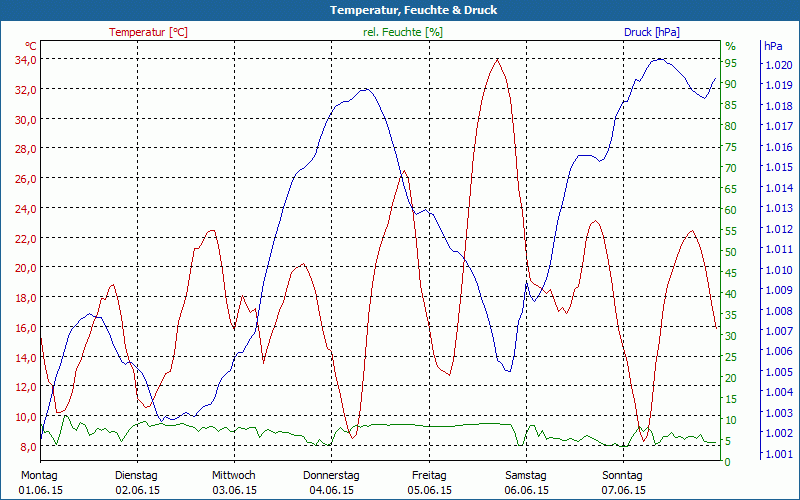The image size is (800, 500).
Task: Click the 8,0 temperature axis value
Action: point(27,447)
